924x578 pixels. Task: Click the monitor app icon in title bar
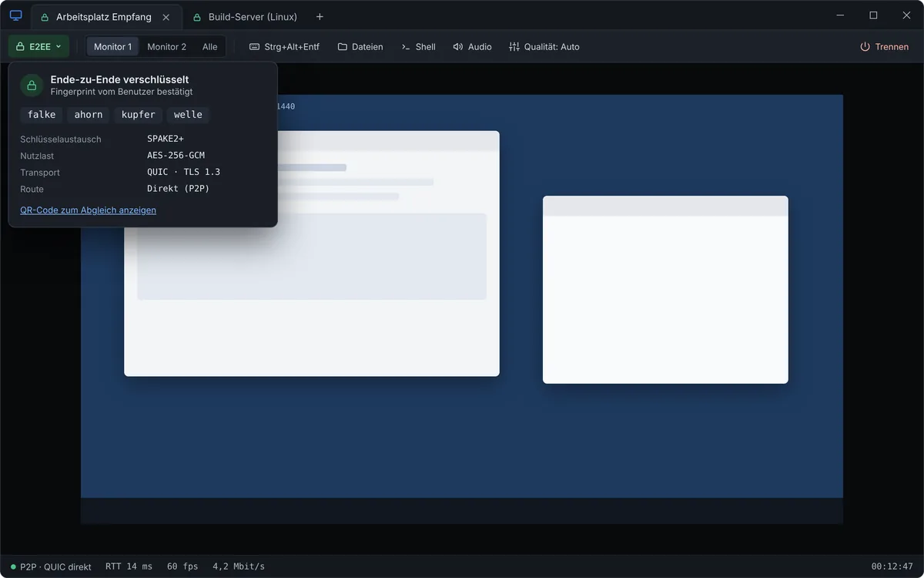[x=15, y=15]
